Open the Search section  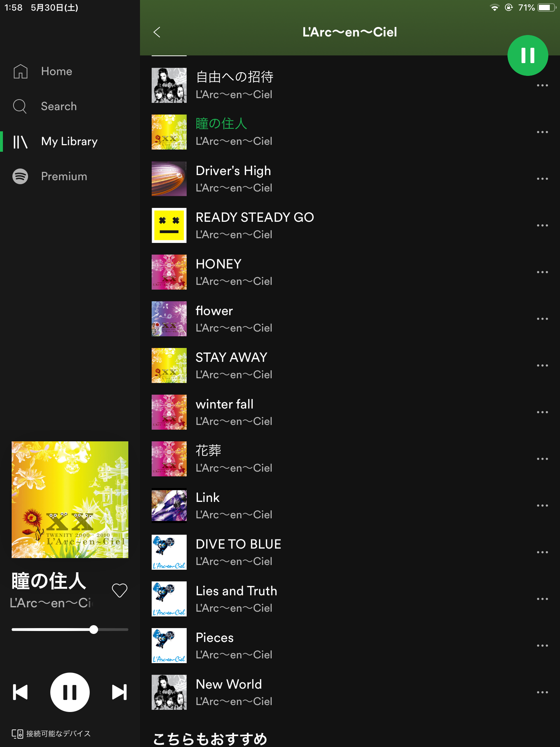70,106
